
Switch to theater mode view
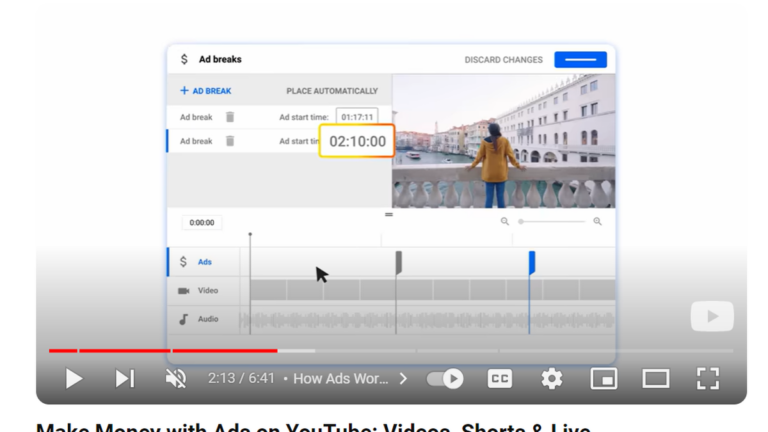[x=656, y=378]
